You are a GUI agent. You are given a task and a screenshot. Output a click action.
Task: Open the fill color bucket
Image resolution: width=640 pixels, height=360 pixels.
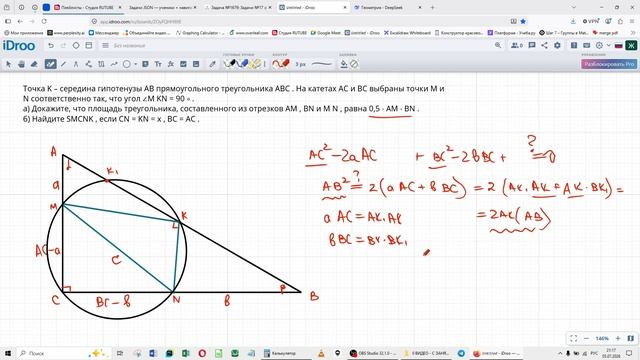344,64
